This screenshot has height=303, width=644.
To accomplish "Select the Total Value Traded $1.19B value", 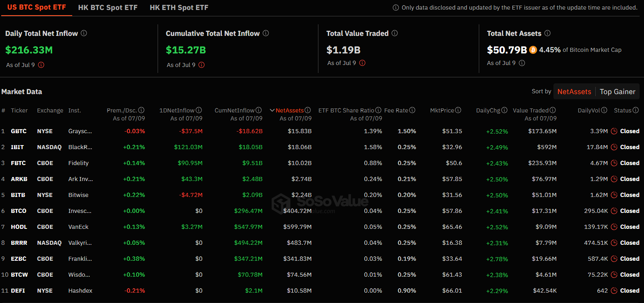I will (344, 50).
